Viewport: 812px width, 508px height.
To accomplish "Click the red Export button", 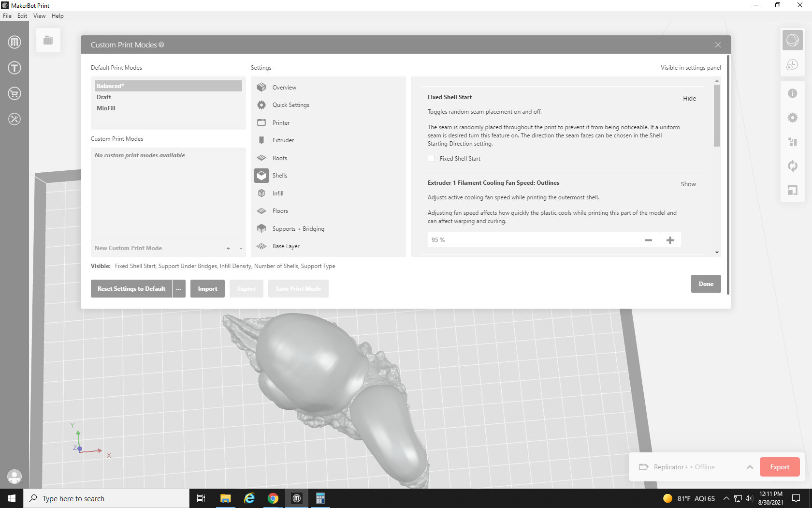I will click(x=780, y=467).
